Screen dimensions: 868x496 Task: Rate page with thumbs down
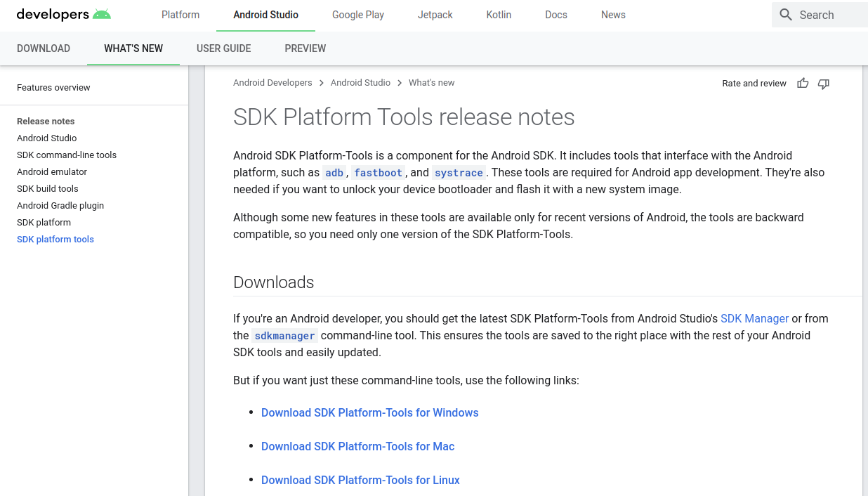click(x=824, y=84)
